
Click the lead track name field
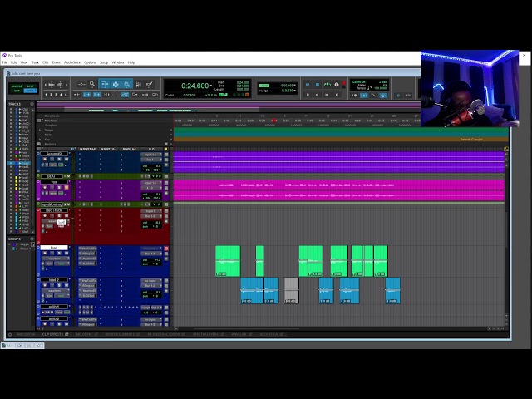pos(54,248)
